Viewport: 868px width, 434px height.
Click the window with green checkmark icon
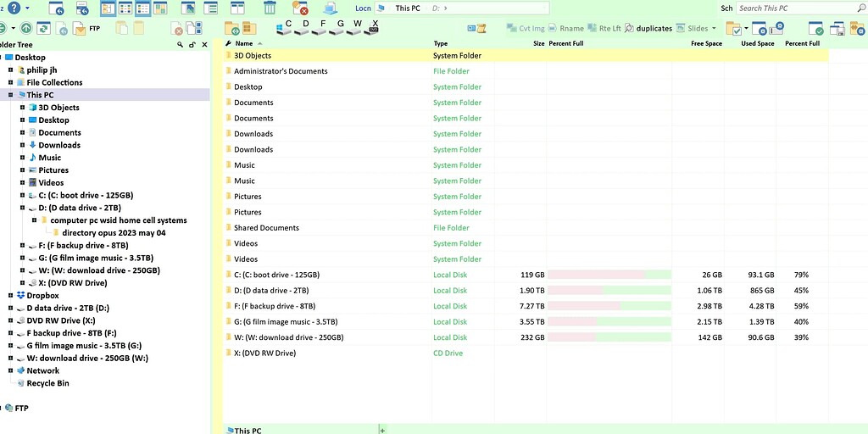tap(815, 28)
